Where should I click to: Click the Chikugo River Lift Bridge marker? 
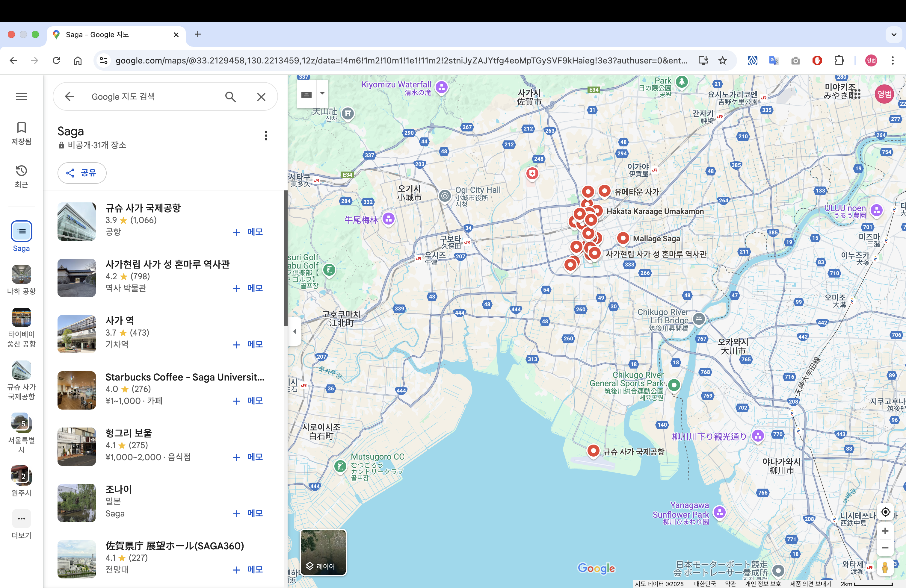coord(699,319)
